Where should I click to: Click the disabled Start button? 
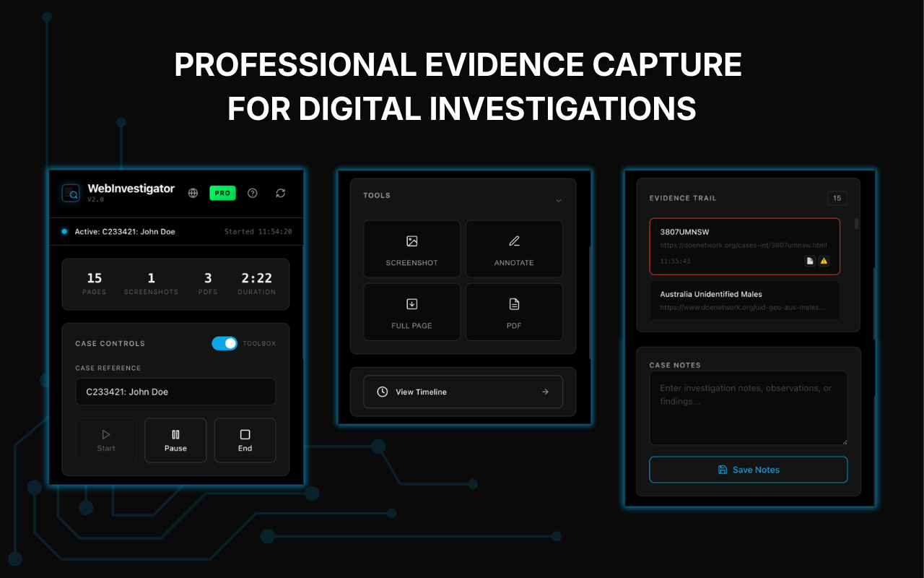click(106, 440)
